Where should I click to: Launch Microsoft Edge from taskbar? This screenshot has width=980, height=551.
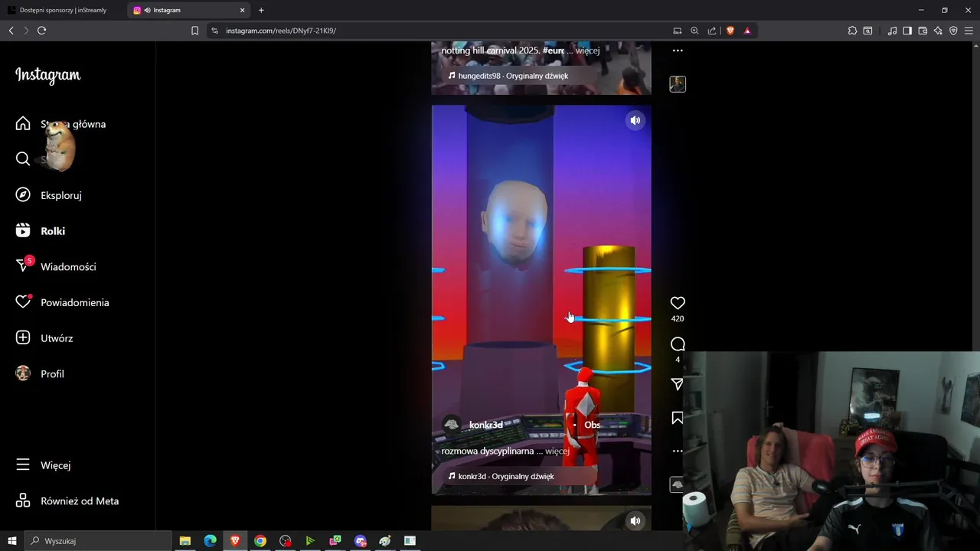pyautogui.click(x=210, y=541)
